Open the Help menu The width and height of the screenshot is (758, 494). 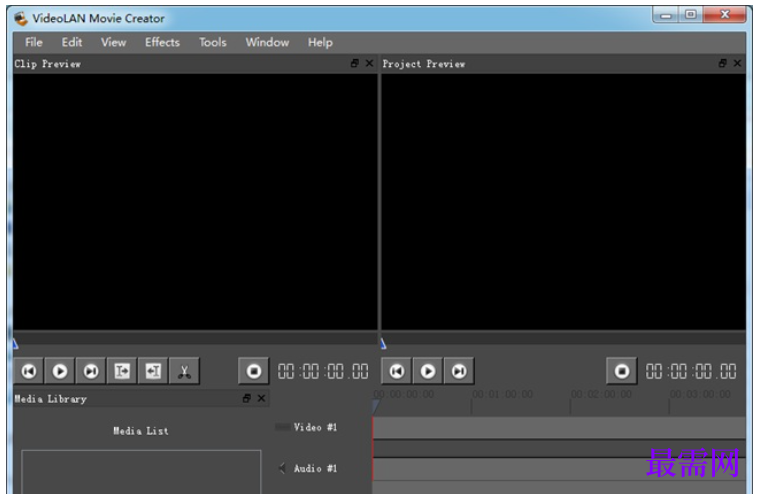[x=320, y=43]
